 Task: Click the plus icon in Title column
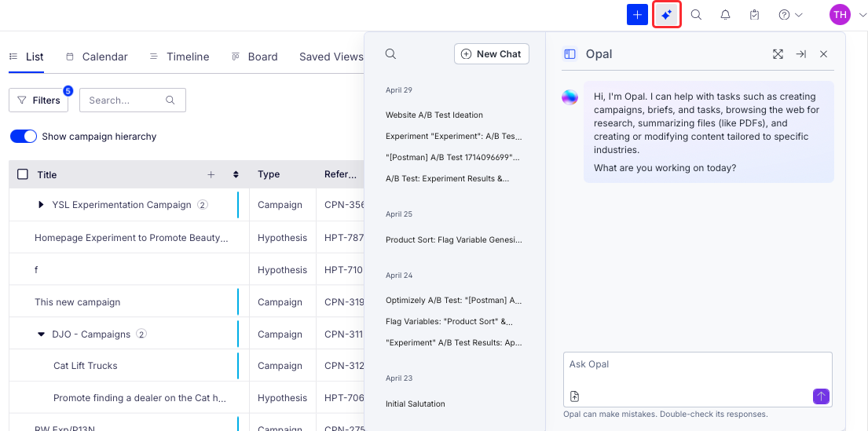pos(211,174)
